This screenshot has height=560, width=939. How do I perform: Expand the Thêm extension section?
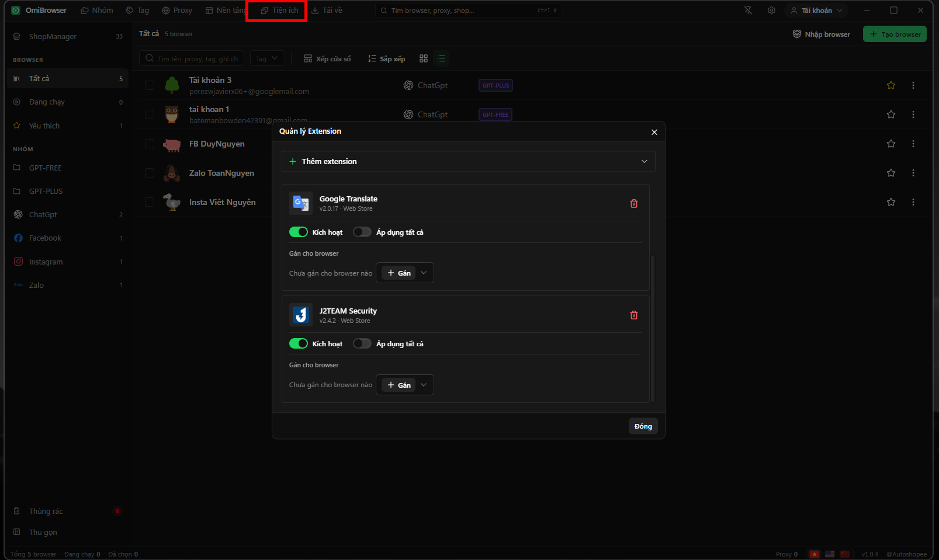click(468, 161)
